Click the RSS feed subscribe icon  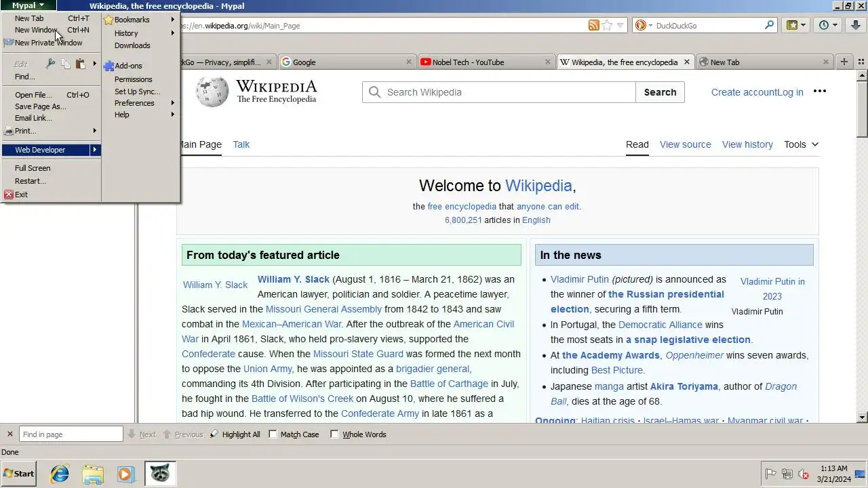coord(594,26)
